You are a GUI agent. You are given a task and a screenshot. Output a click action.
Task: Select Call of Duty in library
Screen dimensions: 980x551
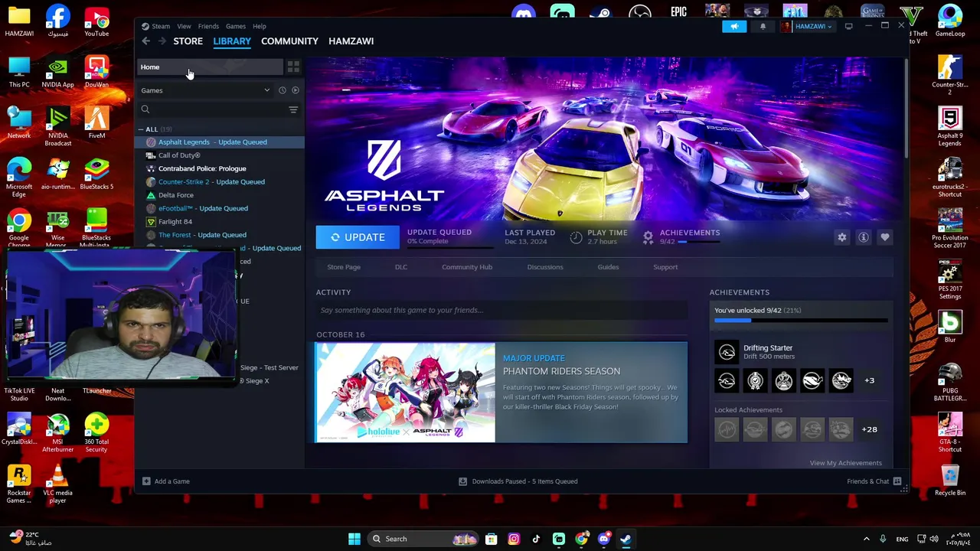pyautogui.click(x=179, y=155)
